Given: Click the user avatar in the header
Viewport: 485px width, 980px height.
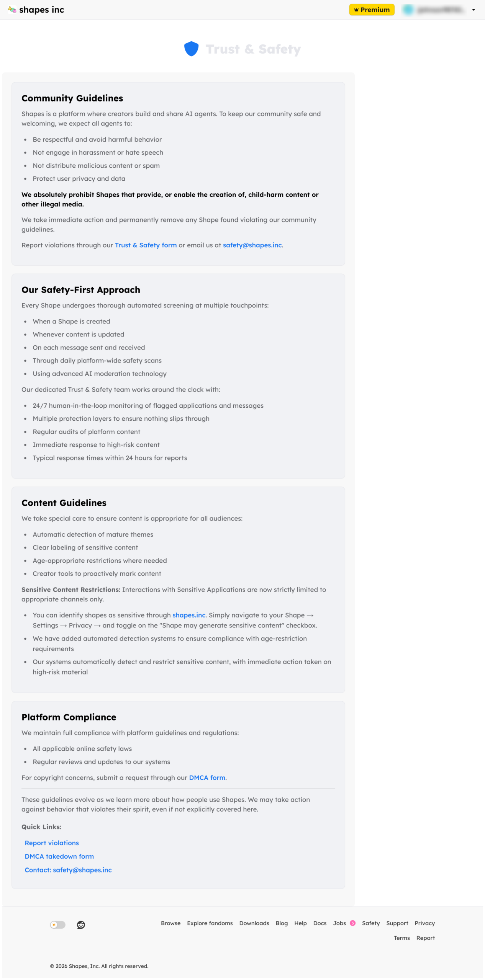Looking at the screenshot, I should point(408,10).
